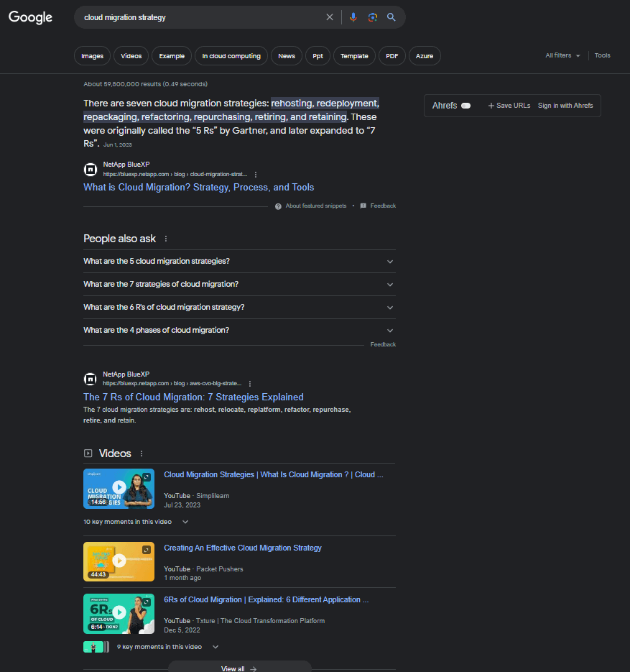Viewport: 630px width, 672px height.
Task: Open People also ask three-dot menu
Action: 166,239
